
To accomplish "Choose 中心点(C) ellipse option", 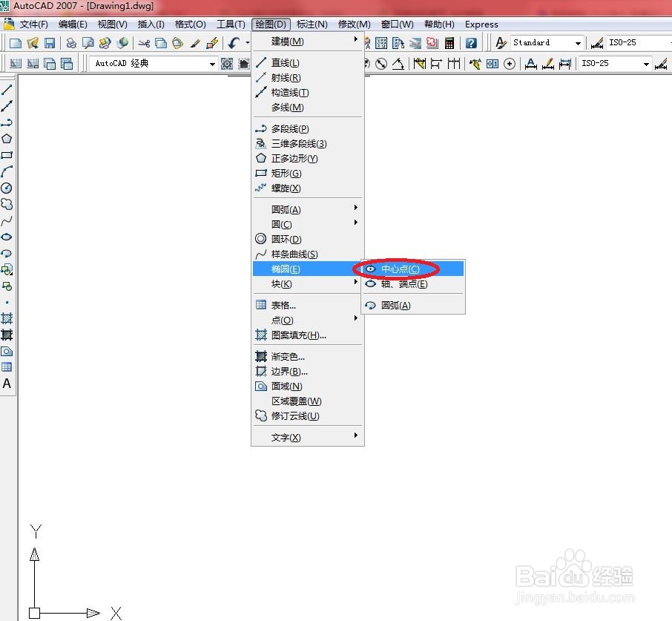I will (413, 269).
